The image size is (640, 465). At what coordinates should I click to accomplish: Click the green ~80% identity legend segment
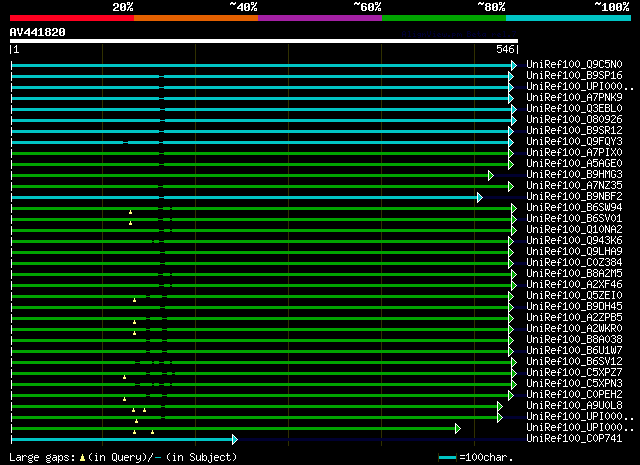click(x=444, y=18)
